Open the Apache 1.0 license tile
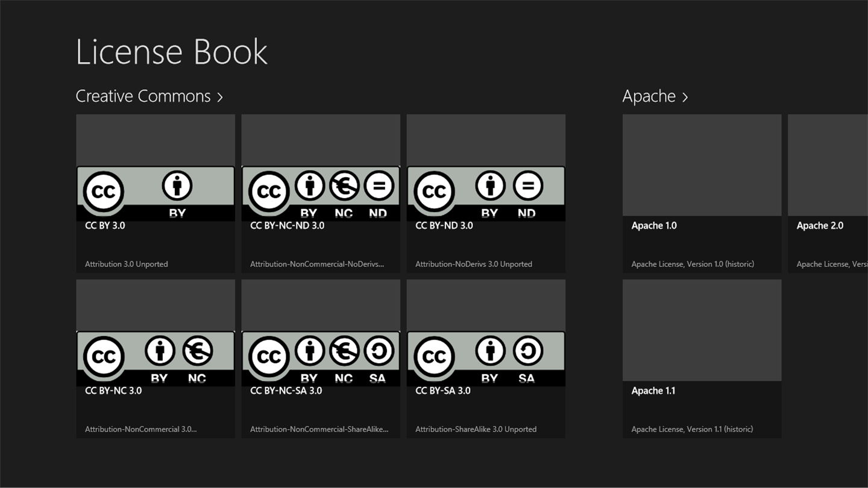Screen dimensions: 868x488 (702, 193)
